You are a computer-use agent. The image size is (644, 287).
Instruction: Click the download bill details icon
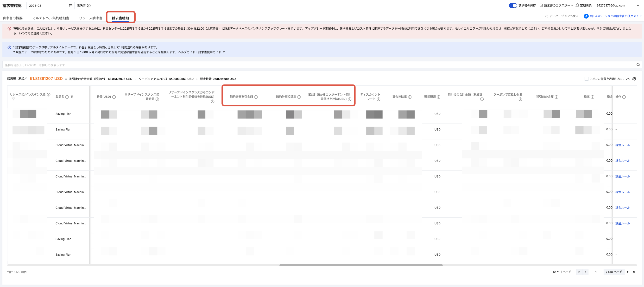[x=628, y=79]
